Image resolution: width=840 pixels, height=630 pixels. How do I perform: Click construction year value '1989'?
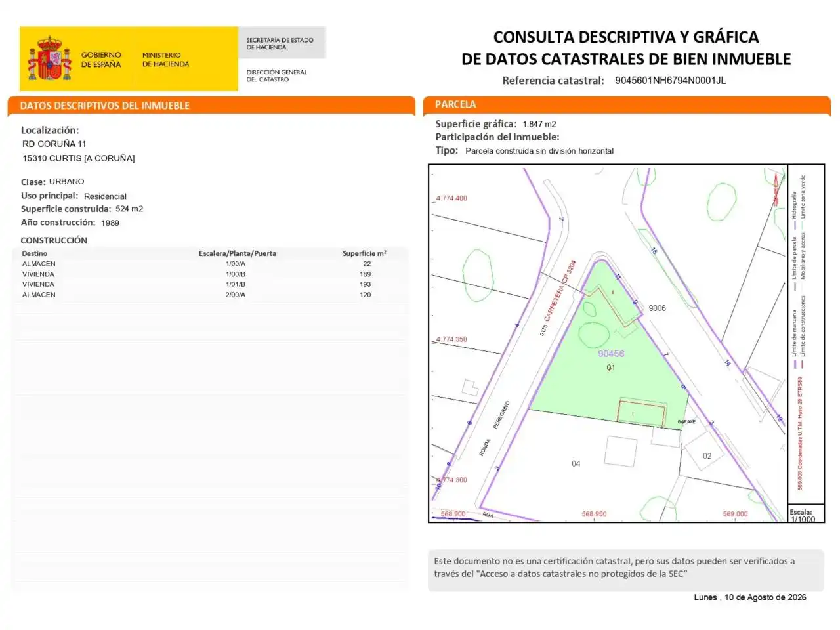pos(110,223)
